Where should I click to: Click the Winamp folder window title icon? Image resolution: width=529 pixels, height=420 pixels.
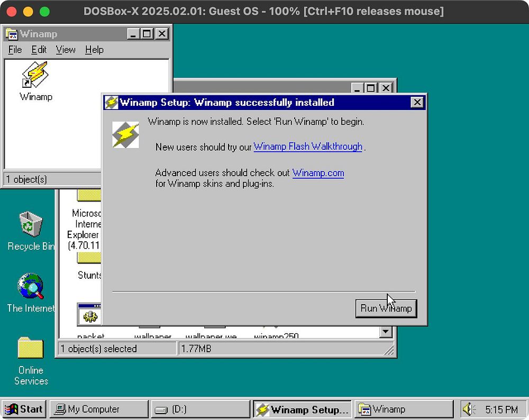(x=12, y=34)
